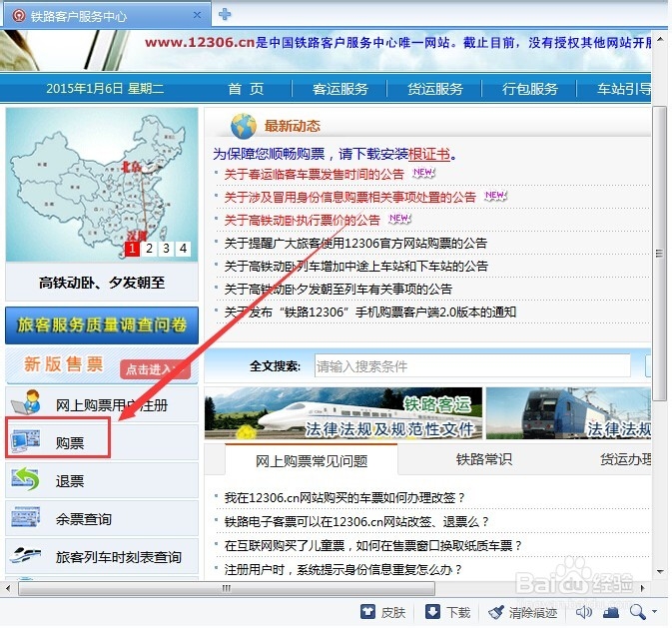The width and height of the screenshot is (672, 628).
Task: Close the 铁路客户服务中心 tab
Action: click(197, 15)
